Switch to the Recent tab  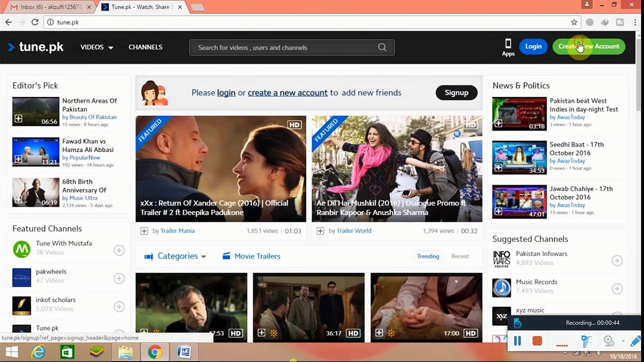point(460,256)
